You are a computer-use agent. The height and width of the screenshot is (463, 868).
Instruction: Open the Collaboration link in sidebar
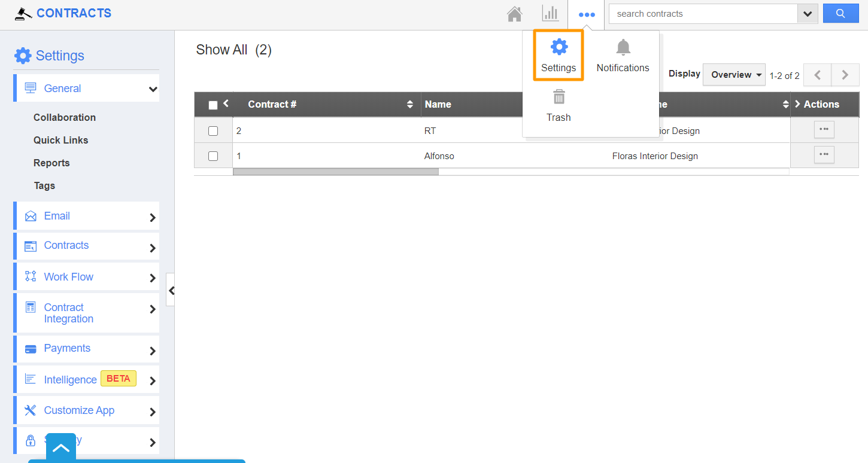(64, 117)
